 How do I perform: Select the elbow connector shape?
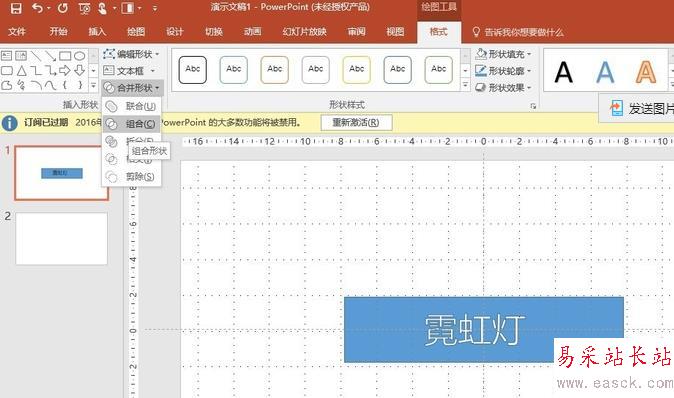pos(36,70)
